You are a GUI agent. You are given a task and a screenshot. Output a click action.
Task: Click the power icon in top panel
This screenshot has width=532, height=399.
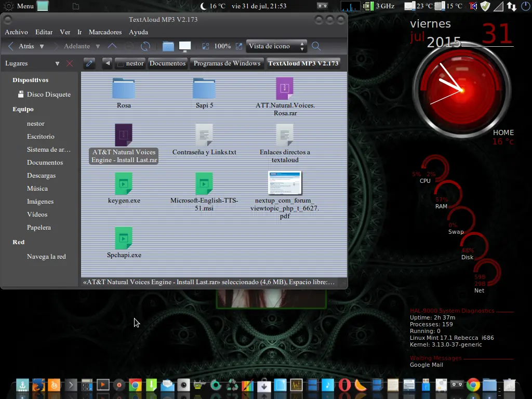(x=525, y=6)
